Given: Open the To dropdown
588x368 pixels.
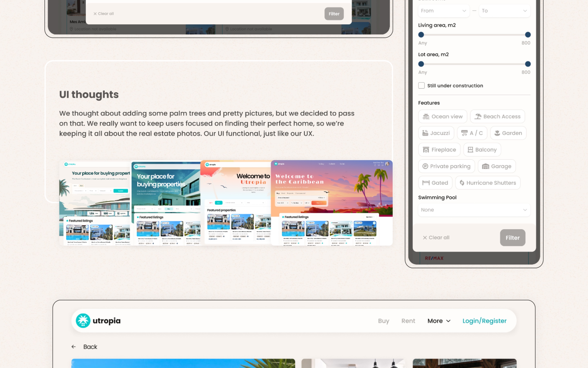Looking at the screenshot, I should (x=504, y=11).
